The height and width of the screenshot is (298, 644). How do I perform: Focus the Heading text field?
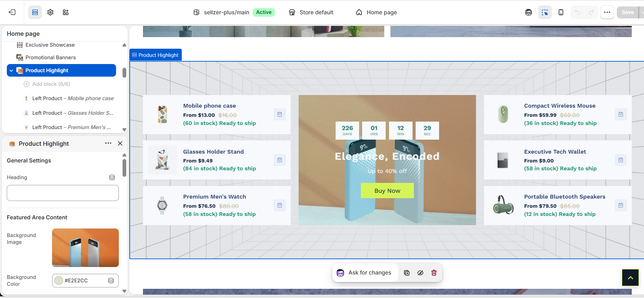click(63, 193)
